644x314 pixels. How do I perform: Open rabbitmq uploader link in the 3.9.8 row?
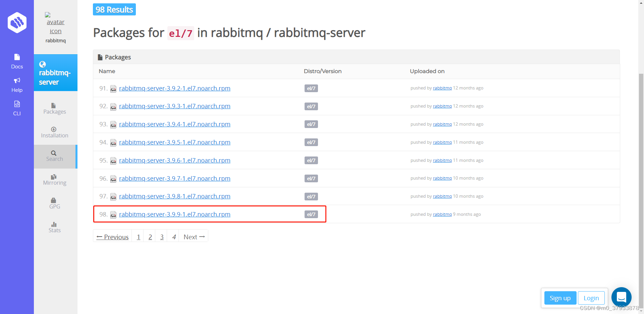pyautogui.click(x=442, y=196)
